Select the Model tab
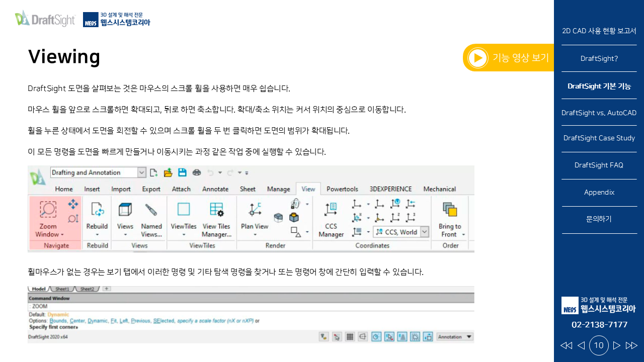Viewport: 644px width, 362px height. (x=39, y=289)
